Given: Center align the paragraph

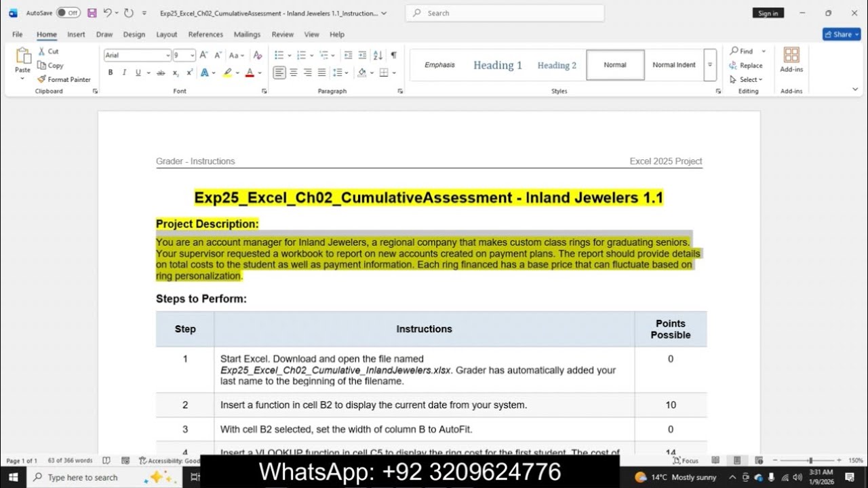Looking at the screenshot, I should coord(294,73).
